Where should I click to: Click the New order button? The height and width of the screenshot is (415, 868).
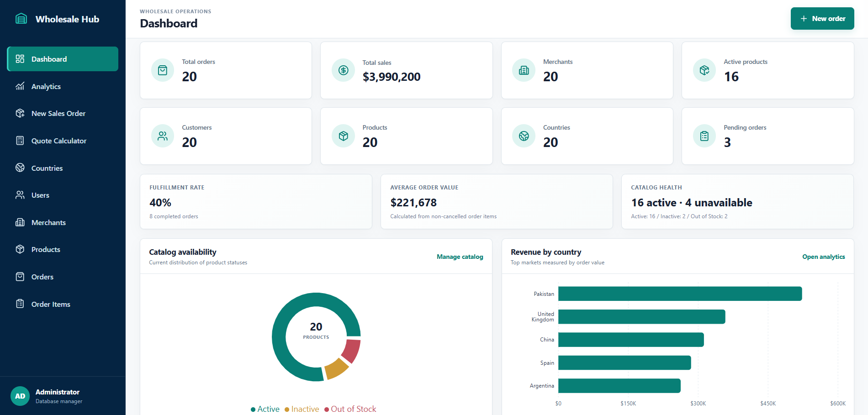tap(822, 19)
